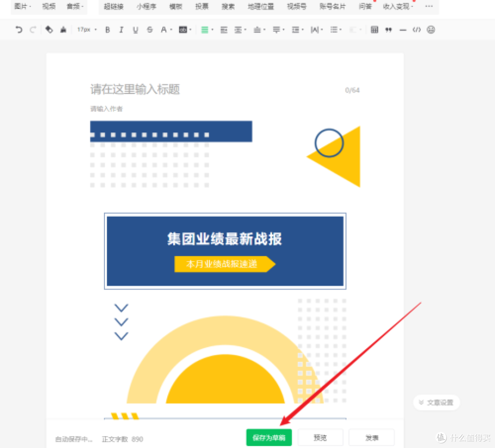Click the 发表 publish button
This screenshot has width=495, height=448.
coord(372,437)
